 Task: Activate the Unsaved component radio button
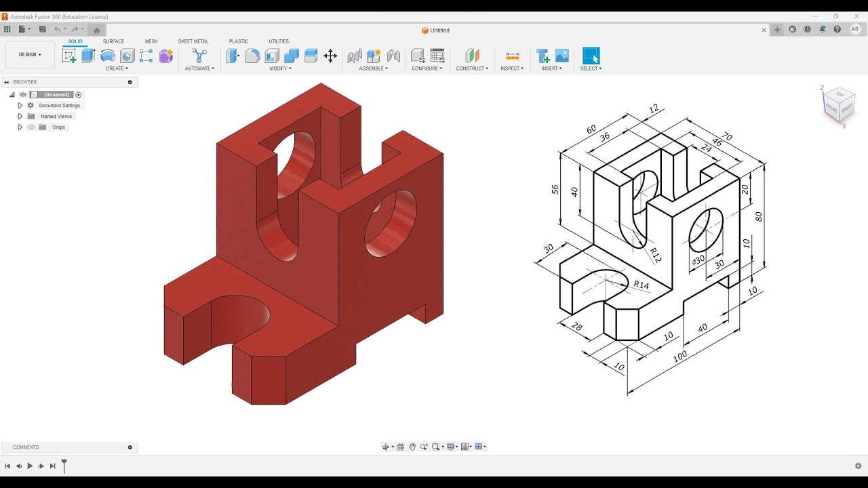pyautogui.click(x=79, y=95)
